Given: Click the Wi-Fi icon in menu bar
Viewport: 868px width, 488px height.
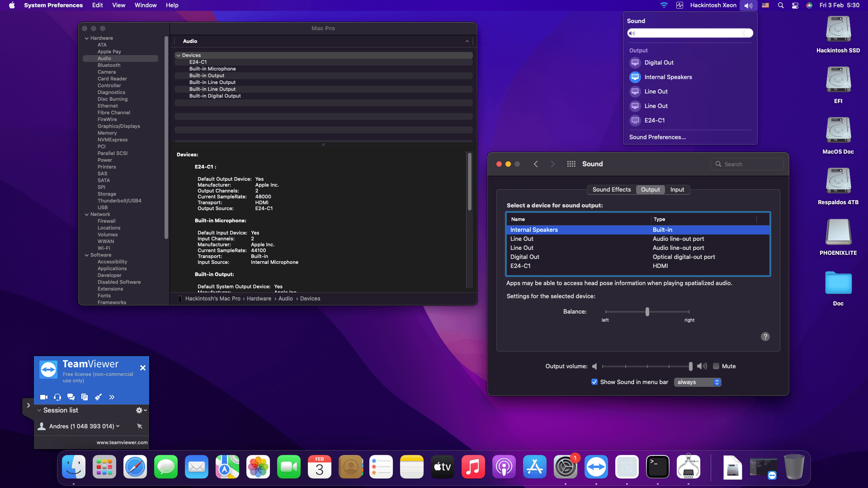Looking at the screenshot, I should (664, 5).
